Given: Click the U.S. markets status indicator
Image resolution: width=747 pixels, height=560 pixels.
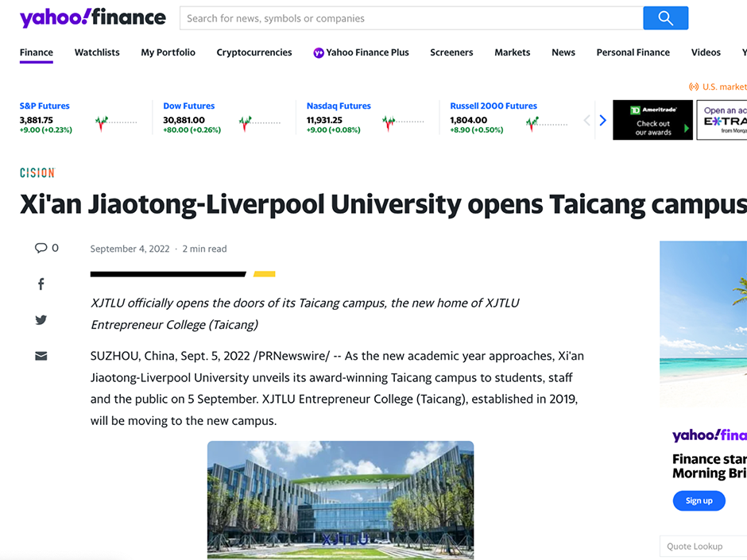Looking at the screenshot, I should (x=718, y=87).
